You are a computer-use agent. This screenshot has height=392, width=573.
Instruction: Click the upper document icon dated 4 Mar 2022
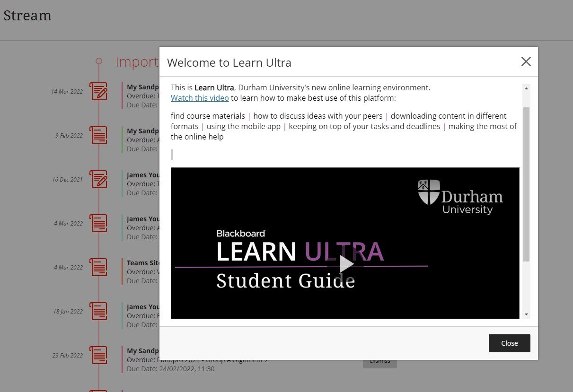pyautogui.click(x=98, y=223)
